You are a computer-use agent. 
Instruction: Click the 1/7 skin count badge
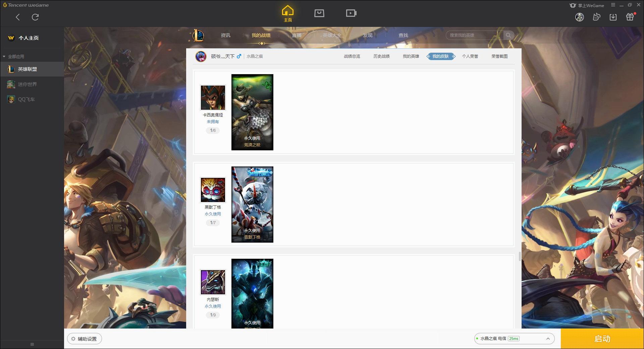(213, 223)
